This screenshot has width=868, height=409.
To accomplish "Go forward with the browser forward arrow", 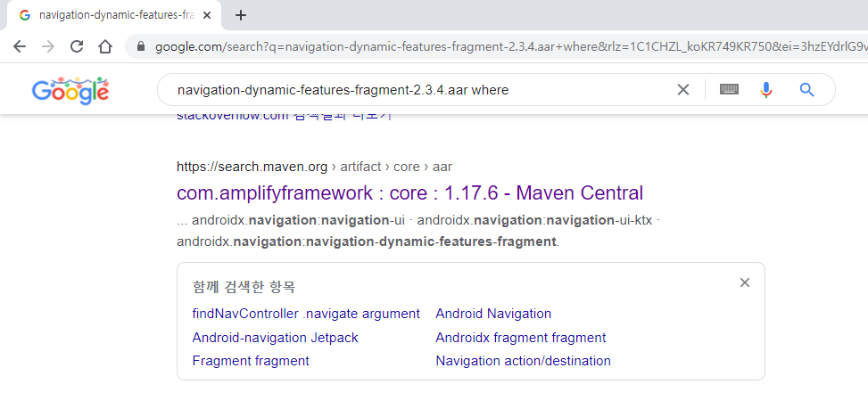I will [x=48, y=46].
